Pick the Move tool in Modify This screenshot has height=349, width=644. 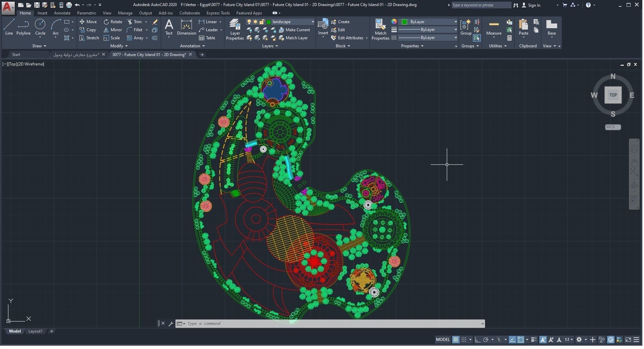click(x=88, y=22)
